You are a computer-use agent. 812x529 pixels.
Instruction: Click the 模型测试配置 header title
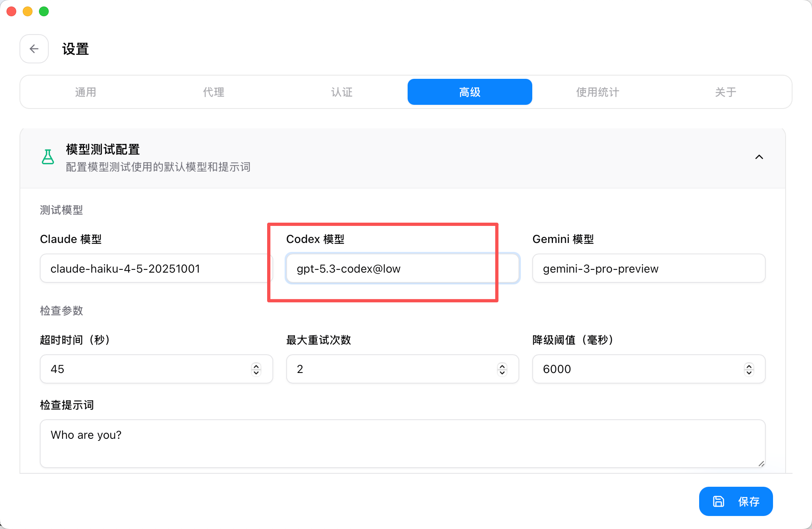click(x=103, y=149)
